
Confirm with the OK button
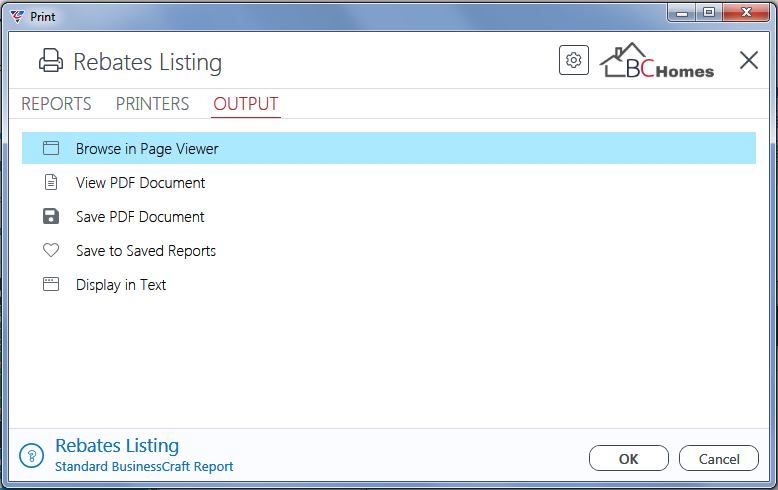(629, 458)
